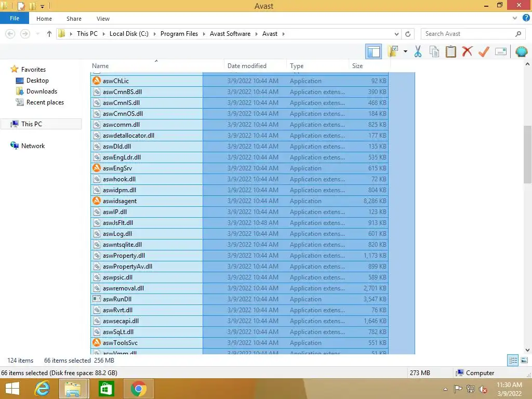This screenshot has width=532, height=399.
Task: Sort files by Type column
Action: 297,66
